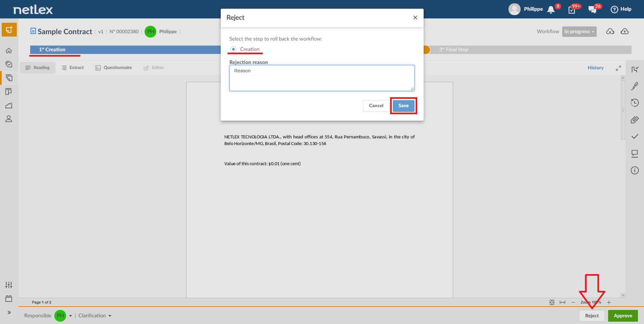Select the Creation radio button
Viewport: 644px width, 324px height.
tap(233, 49)
